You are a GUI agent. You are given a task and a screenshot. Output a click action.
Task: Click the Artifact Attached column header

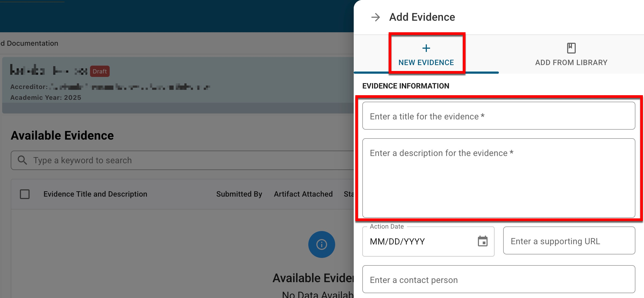pyautogui.click(x=303, y=194)
